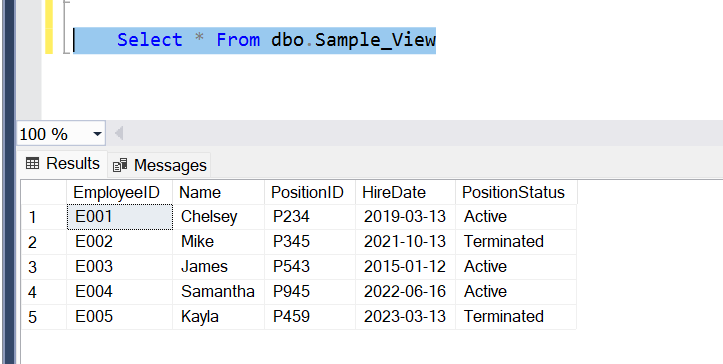Select row 1 header in results grid
The height and width of the screenshot is (364, 723).
tap(44, 217)
